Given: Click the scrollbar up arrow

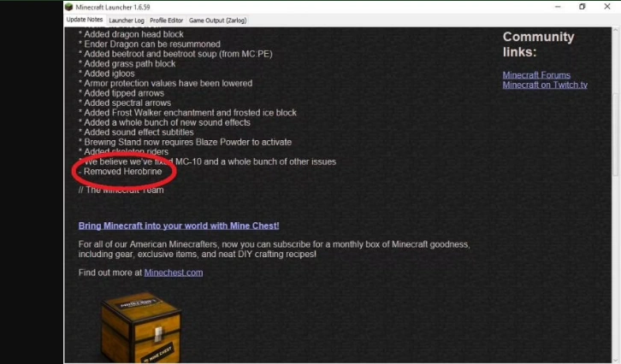Looking at the screenshot, I should coord(616,30).
